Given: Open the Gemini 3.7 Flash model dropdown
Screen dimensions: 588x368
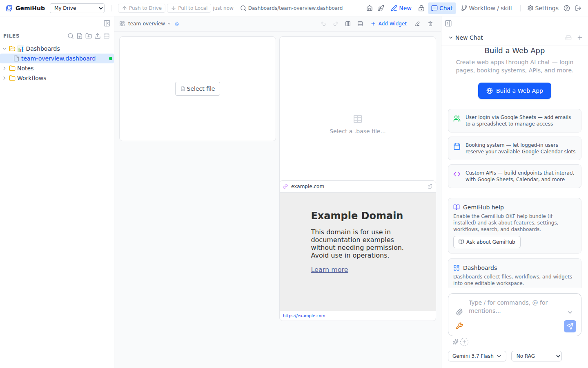Looking at the screenshot, I should point(477,356).
